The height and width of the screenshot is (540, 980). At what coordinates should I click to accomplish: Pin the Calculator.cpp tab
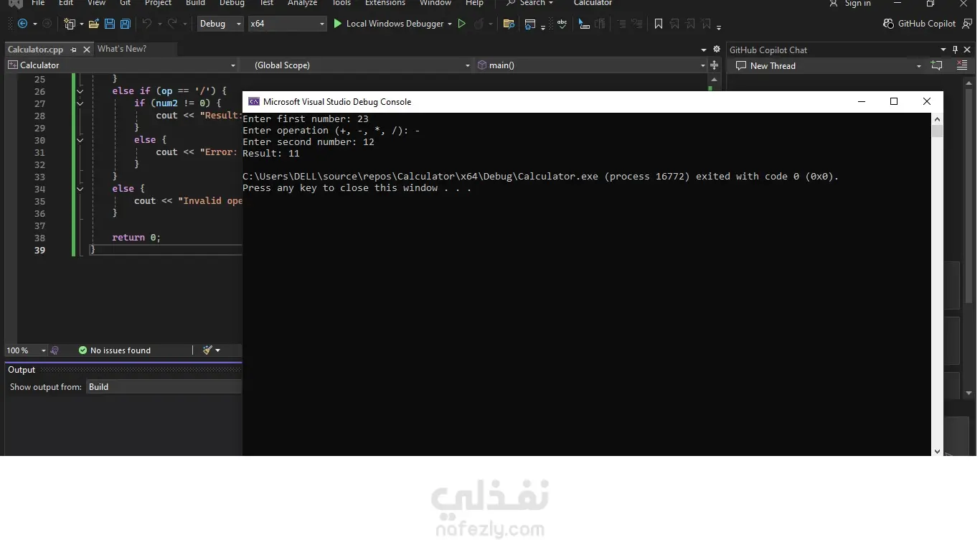pyautogui.click(x=74, y=50)
